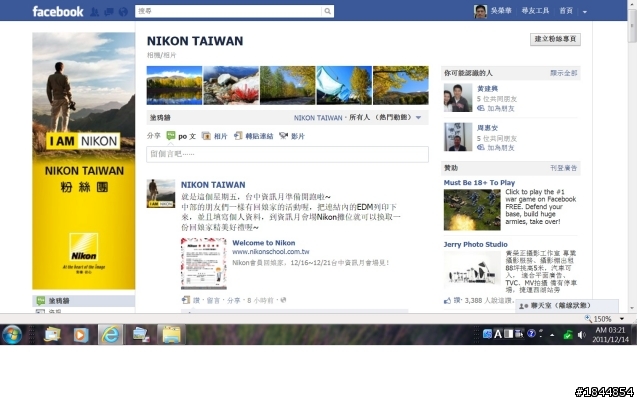Open Internet Explorer from the taskbar

coord(110,335)
